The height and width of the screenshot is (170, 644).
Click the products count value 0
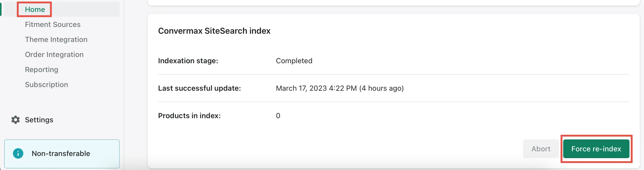(278, 116)
